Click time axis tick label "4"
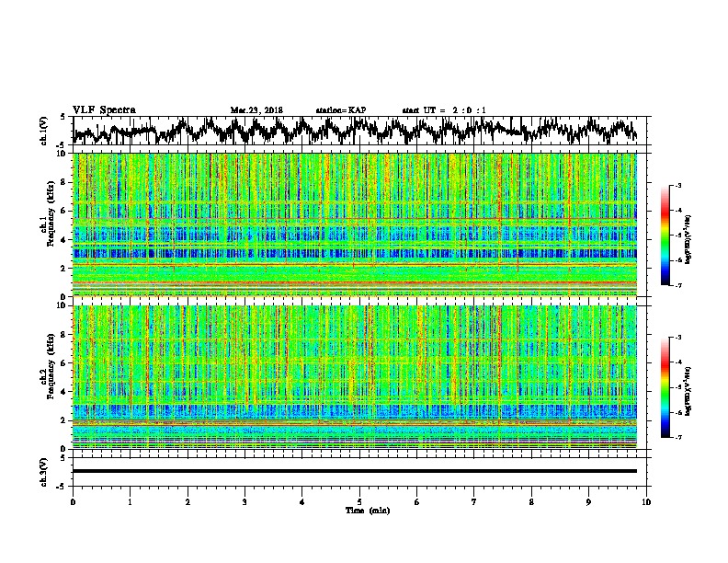Viewport: 728px width, 563px height. pos(302,502)
